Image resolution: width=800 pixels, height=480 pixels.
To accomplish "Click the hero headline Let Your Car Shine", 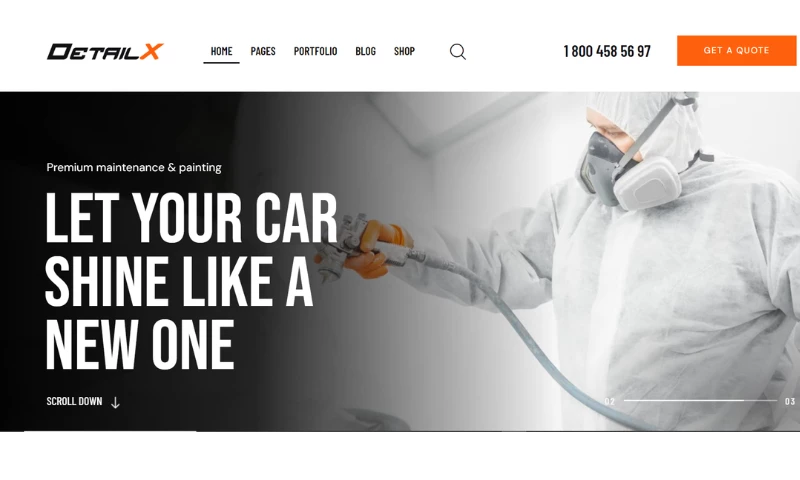I will [x=191, y=280].
